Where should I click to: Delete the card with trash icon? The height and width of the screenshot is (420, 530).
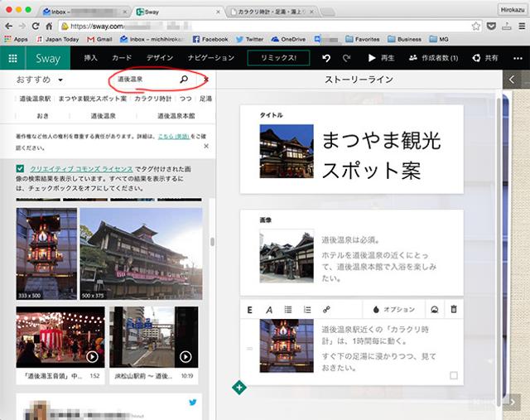point(453,309)
